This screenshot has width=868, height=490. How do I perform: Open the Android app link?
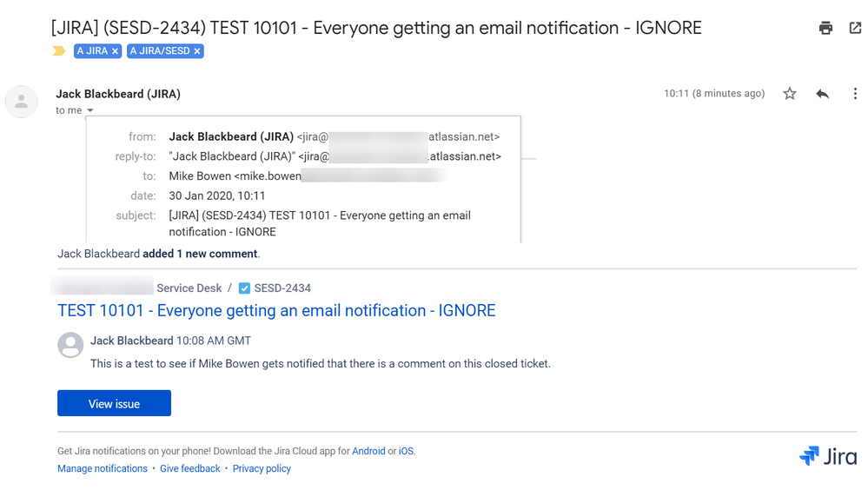pos(368,451)
